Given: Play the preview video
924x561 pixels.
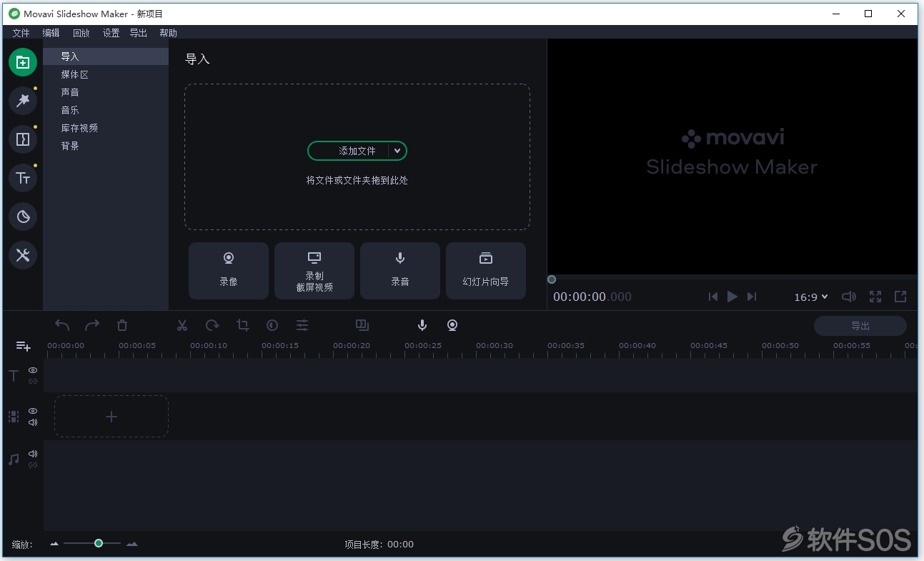Looking at the screenshot, I should click(x=732, y=297).
